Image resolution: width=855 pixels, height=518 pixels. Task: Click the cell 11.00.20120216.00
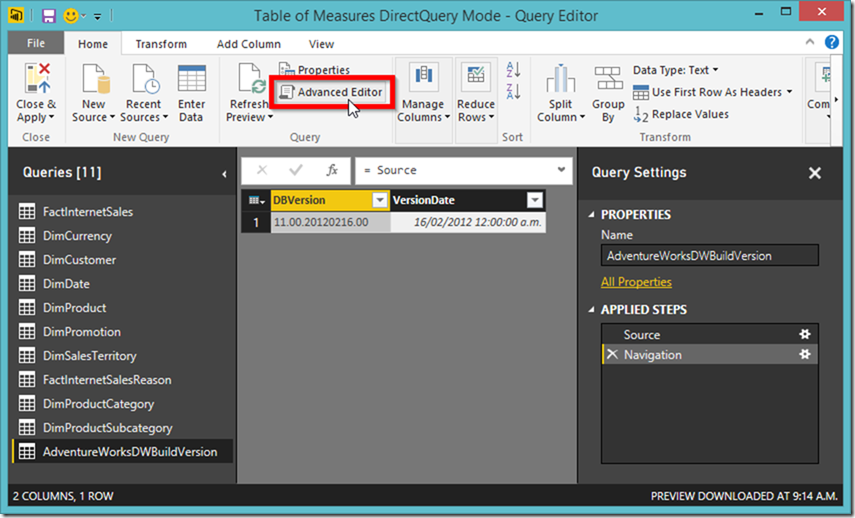click(330, 222)
